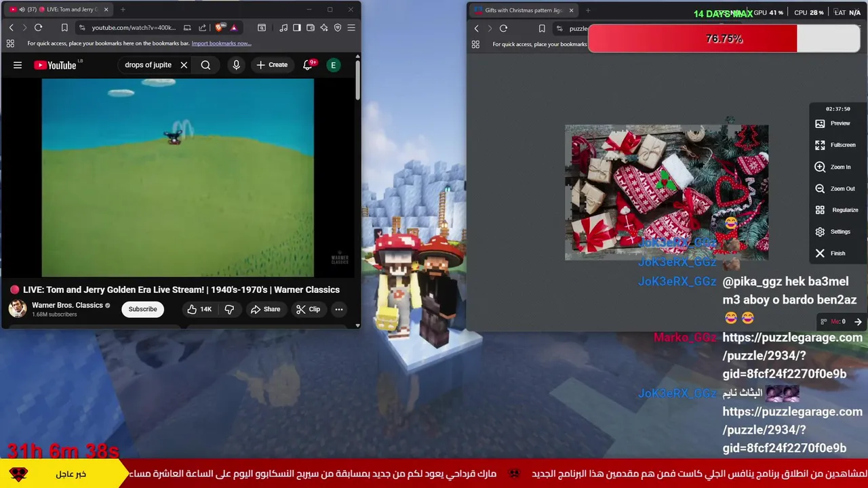The width and height of the screenshot is (868, 488).
Task: Click the YouTube page vertical scrollbar
Action: tap(357, 81)
